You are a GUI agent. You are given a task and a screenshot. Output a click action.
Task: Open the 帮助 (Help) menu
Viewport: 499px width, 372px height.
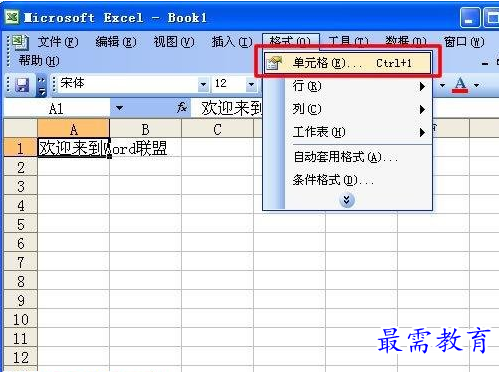pos(39,61)
